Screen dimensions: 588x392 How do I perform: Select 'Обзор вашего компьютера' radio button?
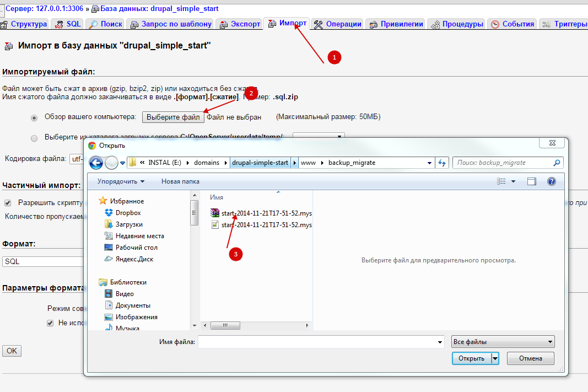pyautogui.click(x=35, y=117)
